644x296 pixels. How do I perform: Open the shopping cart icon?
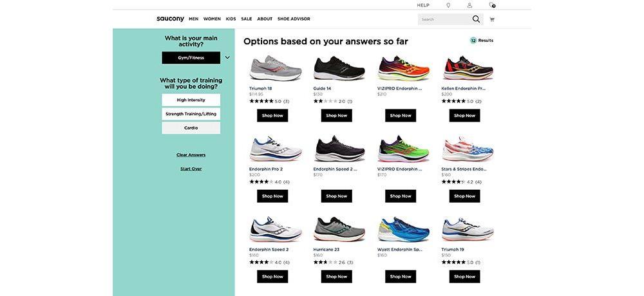tap(492, 19)
